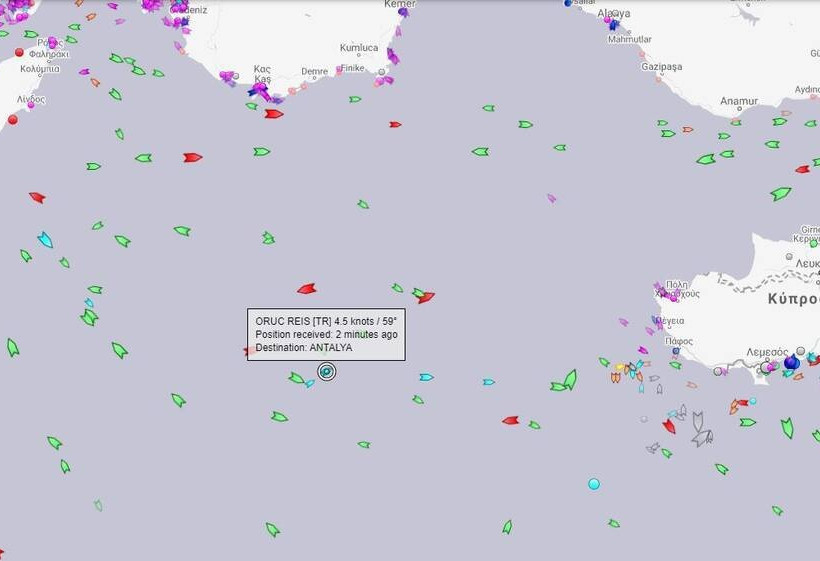Viewport: 820px width, 561px height.
Task: Click the Κύπρος country label
Action: pos(792,299)
